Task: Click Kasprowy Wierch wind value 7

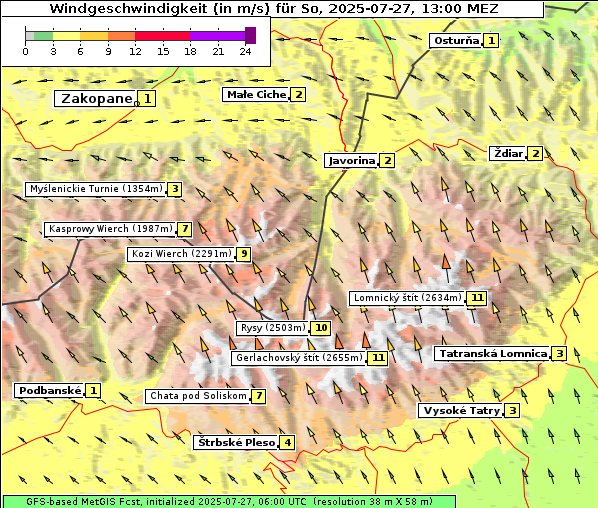Action: pyautogui.click(x=185, y=229)
